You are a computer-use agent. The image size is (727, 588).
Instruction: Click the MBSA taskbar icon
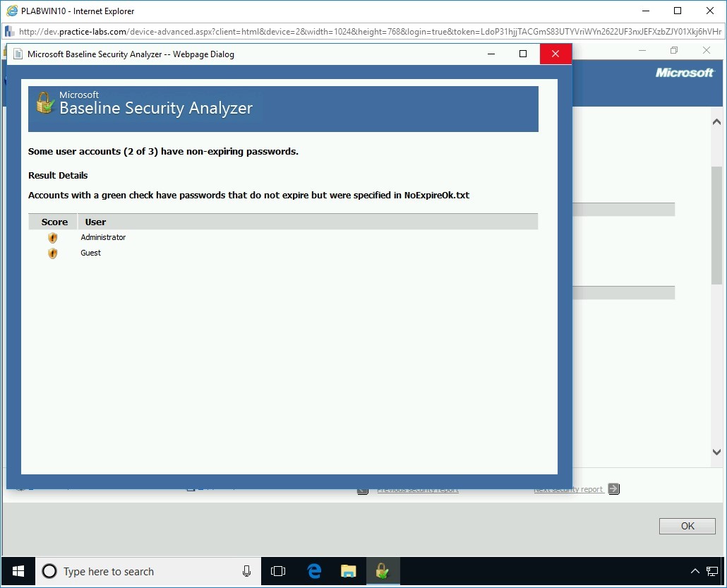(383, 571)
